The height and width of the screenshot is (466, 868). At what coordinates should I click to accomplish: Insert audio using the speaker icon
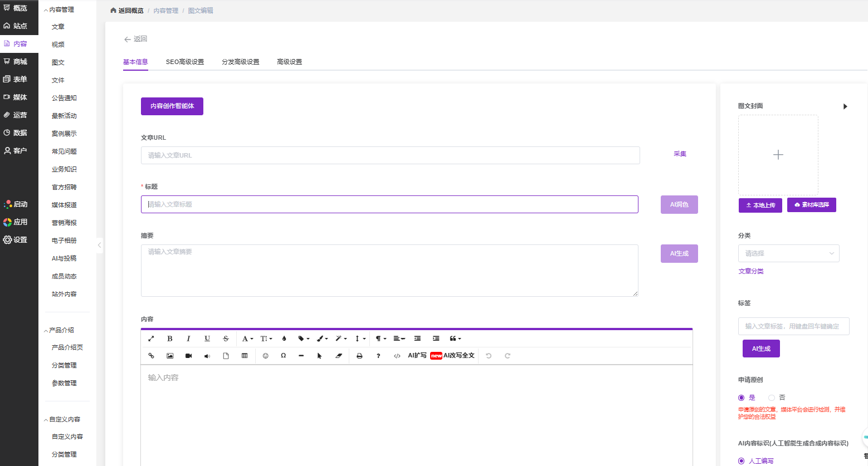tap(207, 356)
